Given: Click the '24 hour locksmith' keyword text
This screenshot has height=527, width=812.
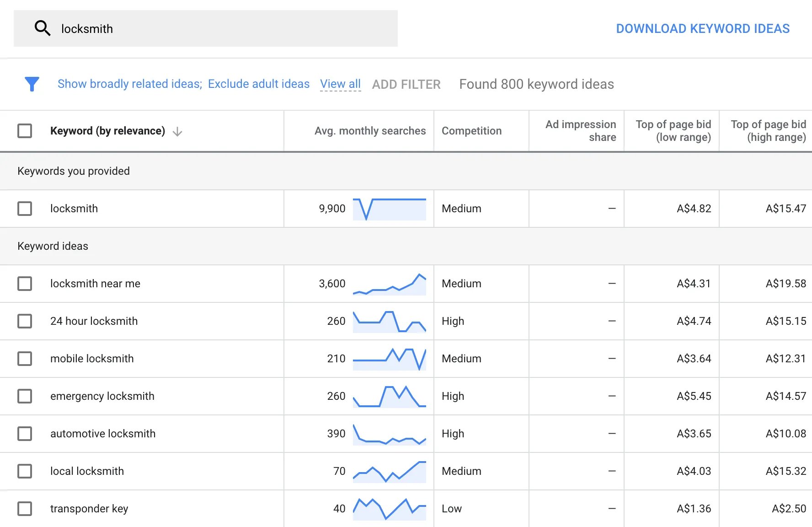Looking at the screenshot, I should (94, 321).
